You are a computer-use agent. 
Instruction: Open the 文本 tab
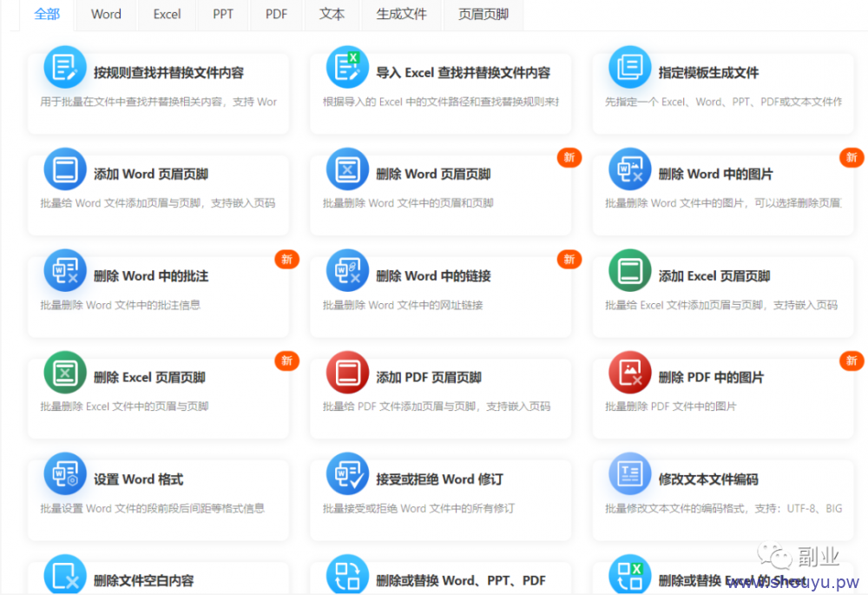click(x=332, y=15)
